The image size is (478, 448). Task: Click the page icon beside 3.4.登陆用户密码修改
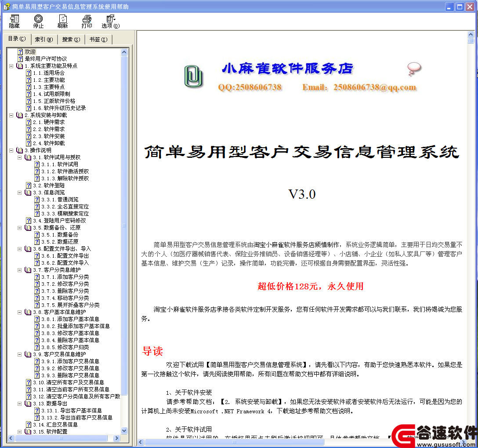[x=29, y=221]
